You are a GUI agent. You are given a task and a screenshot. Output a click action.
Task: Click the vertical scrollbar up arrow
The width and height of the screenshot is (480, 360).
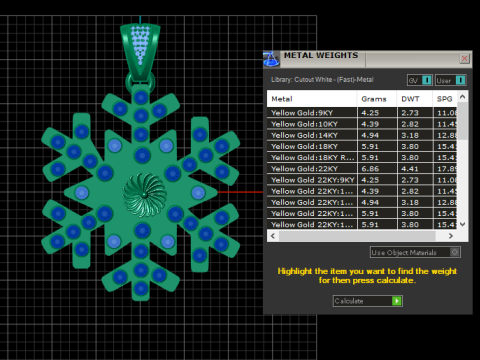pos(462,97)
